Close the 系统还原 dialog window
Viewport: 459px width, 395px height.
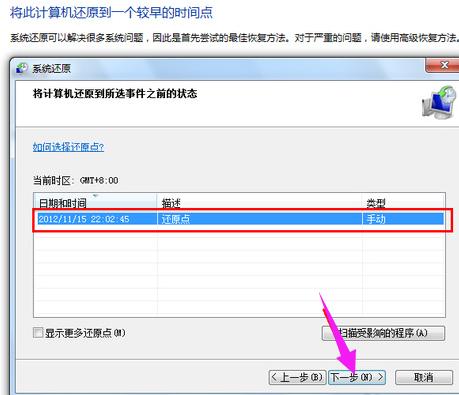(443, 65)
